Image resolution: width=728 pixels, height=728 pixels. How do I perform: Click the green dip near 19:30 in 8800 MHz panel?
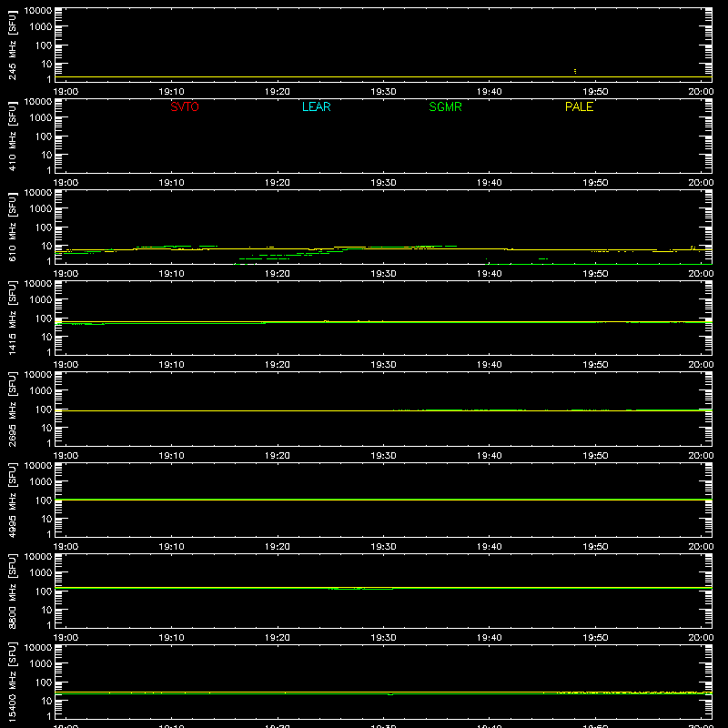click(x=362, y=589)
